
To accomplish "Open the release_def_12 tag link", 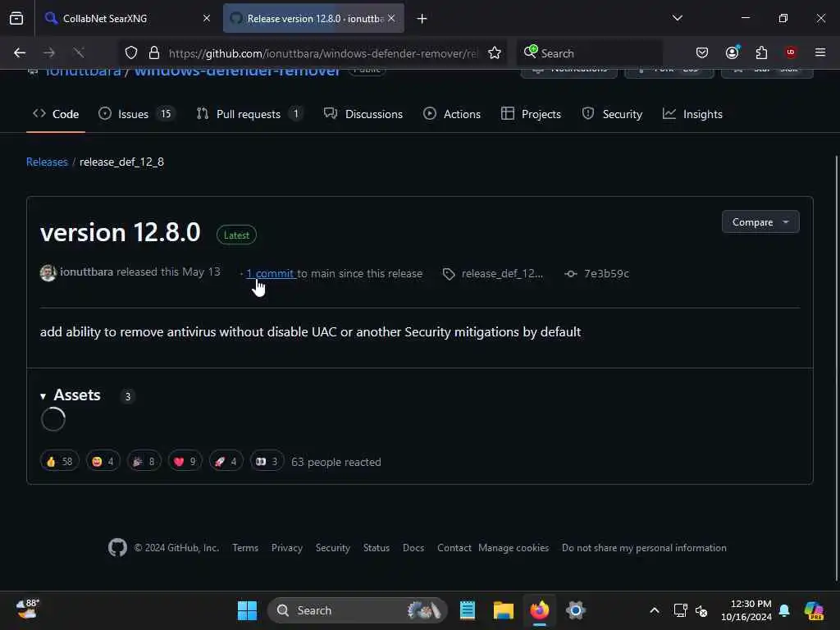I will (x=502, y=274).
